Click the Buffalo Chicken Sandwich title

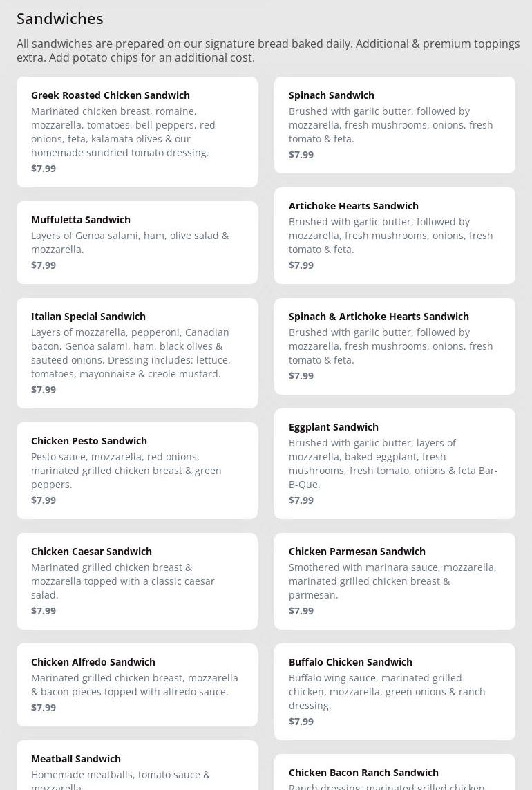click(x=351, y=662)
